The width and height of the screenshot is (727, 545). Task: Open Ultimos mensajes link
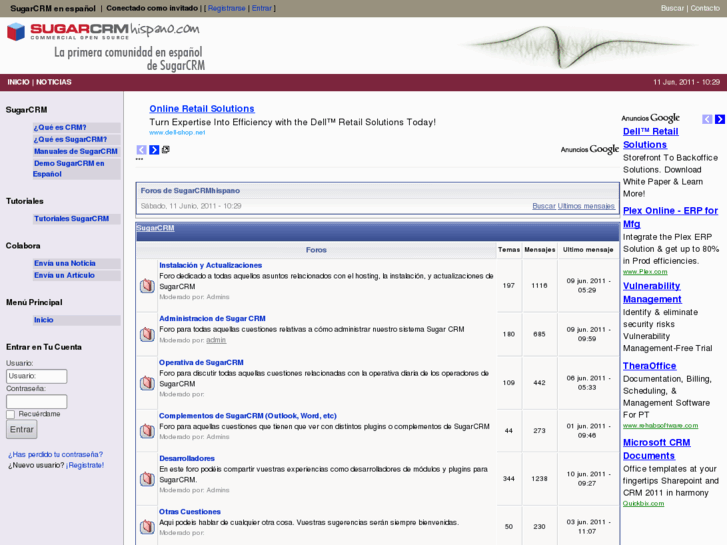[586, 206]
